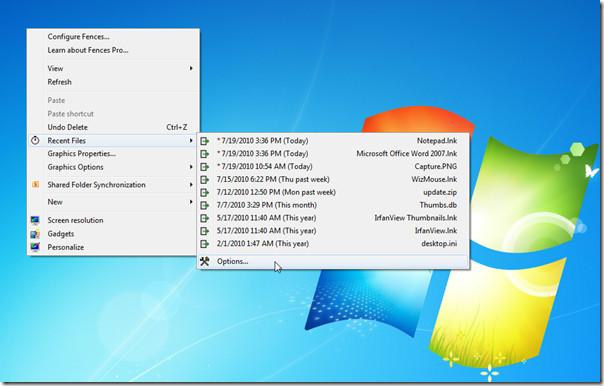Open Notepad.lnk from recent files

click(333, 141)
